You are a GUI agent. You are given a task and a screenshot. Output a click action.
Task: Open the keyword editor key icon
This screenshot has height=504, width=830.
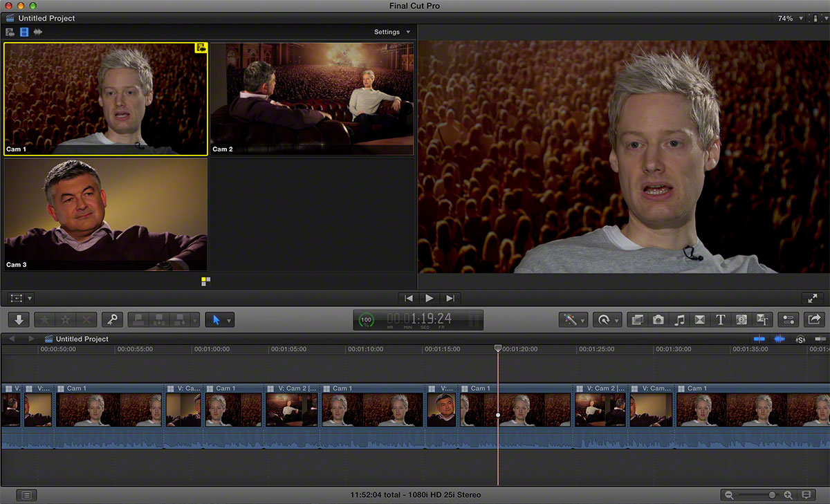112,319
